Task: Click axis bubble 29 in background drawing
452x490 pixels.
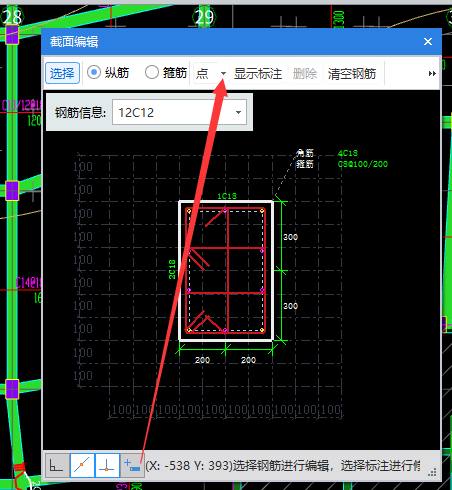Action: tap(204, 17)
